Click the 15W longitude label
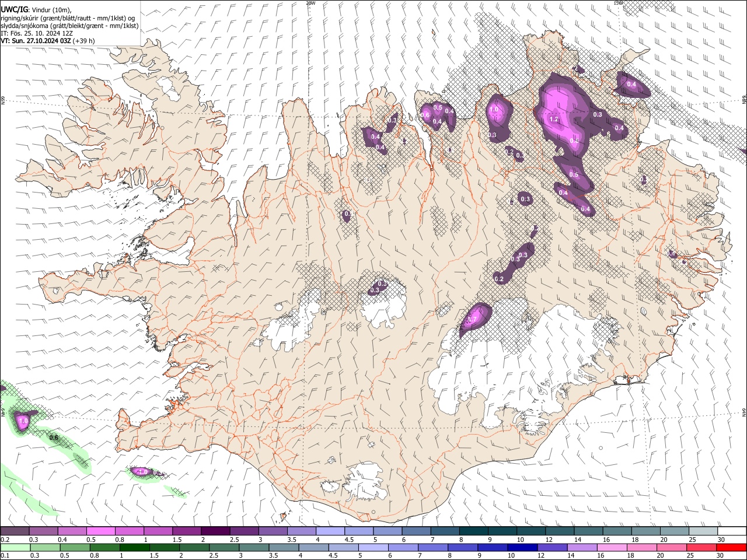This screenshot has height=560, width=747. tap(619, 3)
